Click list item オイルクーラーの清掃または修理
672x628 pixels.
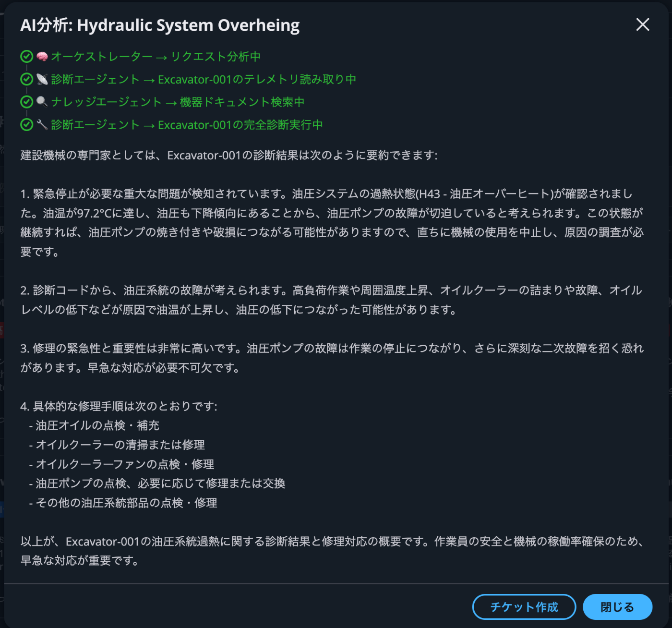(x=117, y=445)
